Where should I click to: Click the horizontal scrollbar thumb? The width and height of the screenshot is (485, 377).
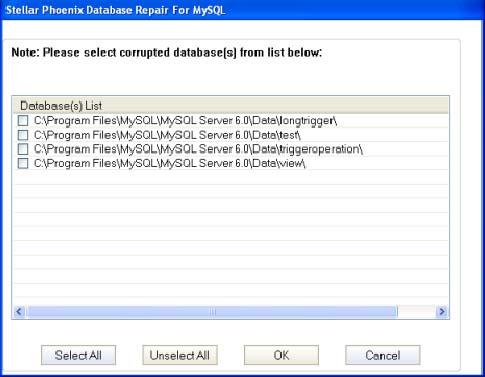(212, 312)
